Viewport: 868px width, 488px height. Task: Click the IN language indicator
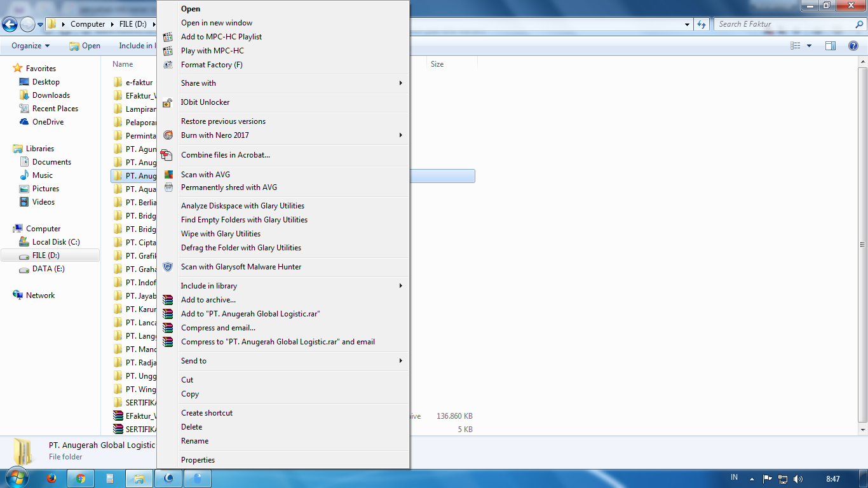click(x=735, y=478)
